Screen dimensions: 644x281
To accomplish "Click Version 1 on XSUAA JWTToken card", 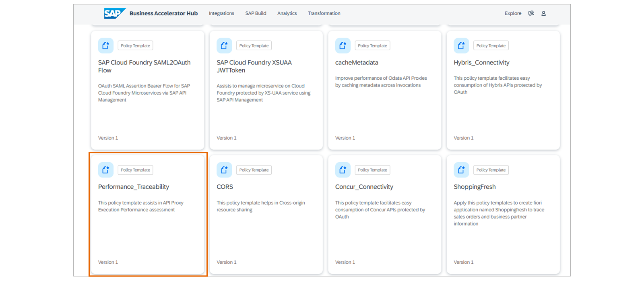I will pos(227,138).
